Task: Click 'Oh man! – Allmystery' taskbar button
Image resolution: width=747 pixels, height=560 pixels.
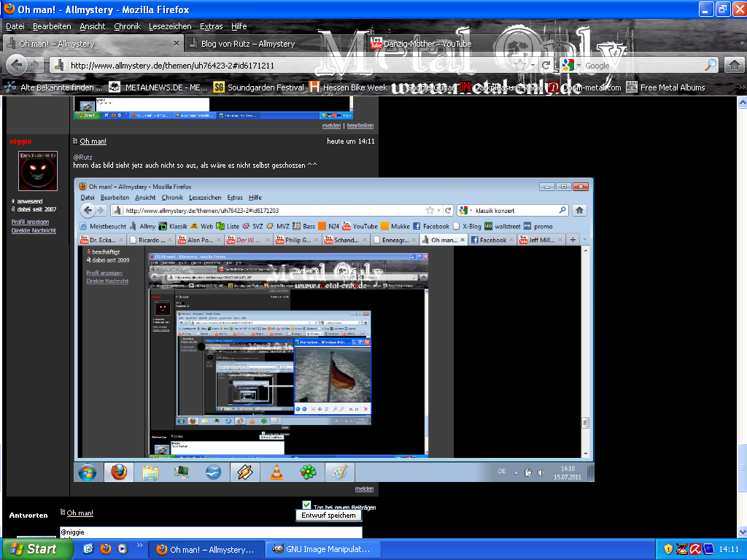Action: (206, 549)
